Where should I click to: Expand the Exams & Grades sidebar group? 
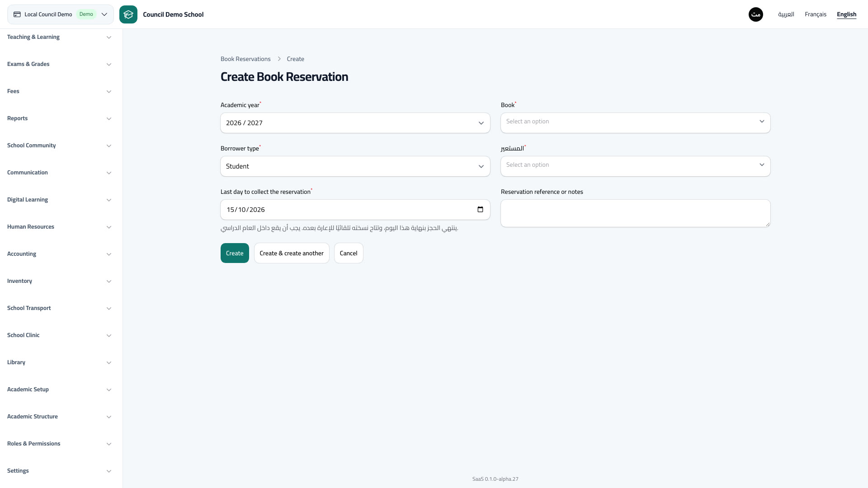click(x=59, y=64)
